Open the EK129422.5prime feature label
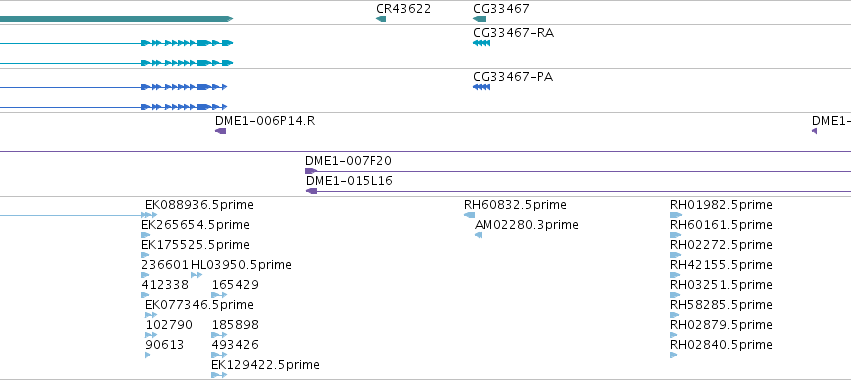851x380 pixels. [265, 365]
